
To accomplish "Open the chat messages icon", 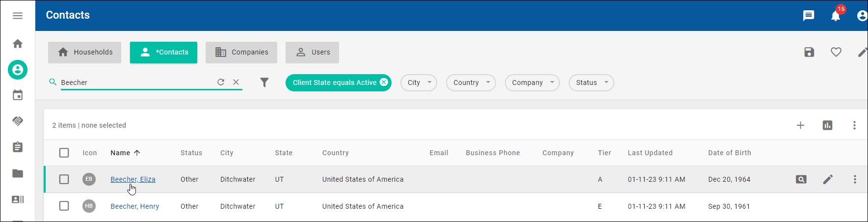I will (809, 16).
